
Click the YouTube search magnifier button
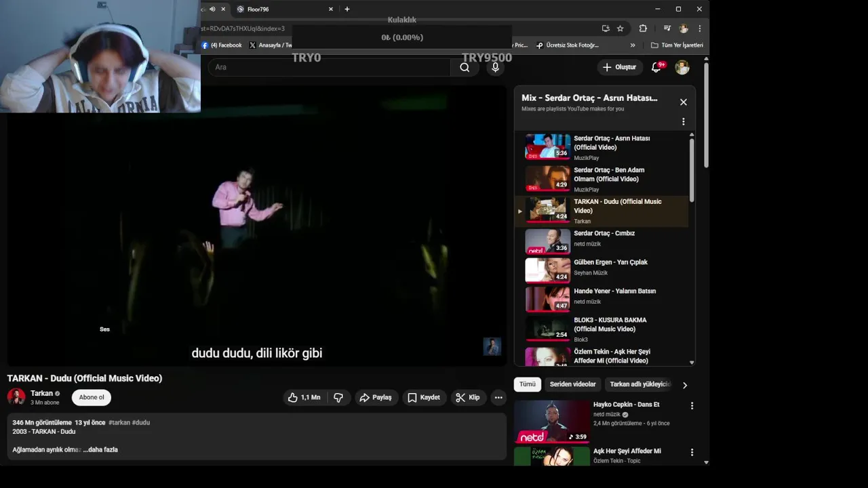465,67
